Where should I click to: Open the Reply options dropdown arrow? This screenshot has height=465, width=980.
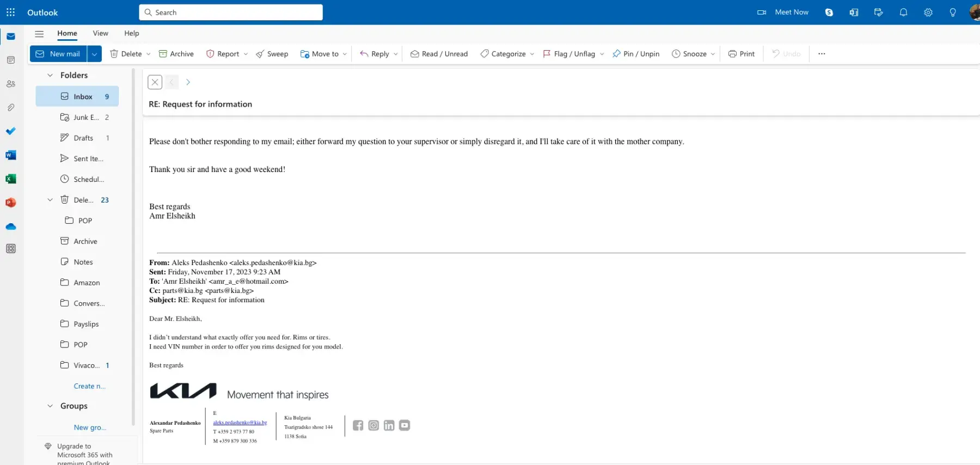pos(396,54)
